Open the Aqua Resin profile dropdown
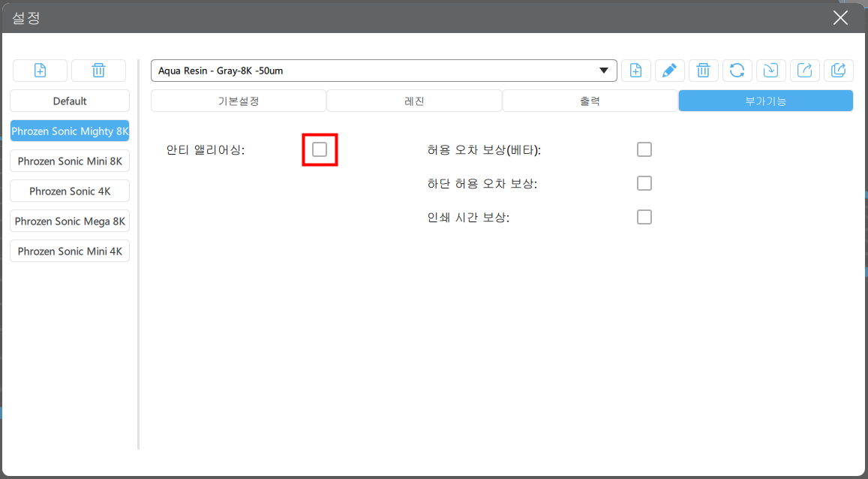This screenshot has width=868, height=479. tap(383, 71)
